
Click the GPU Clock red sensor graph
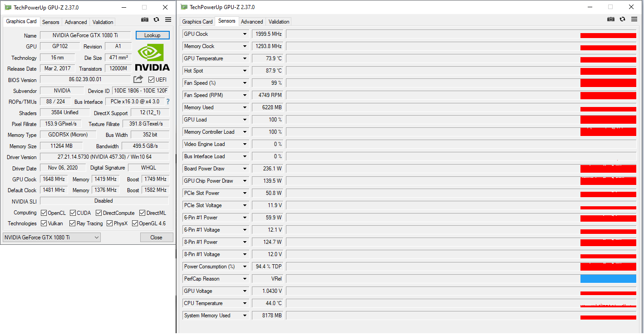(608, 35)
